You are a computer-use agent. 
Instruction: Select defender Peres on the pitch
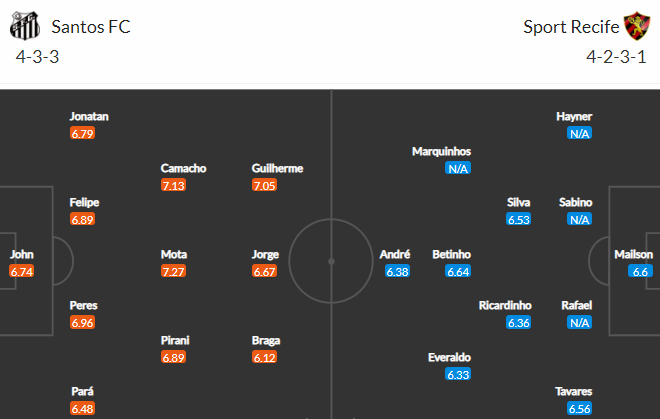83,305
